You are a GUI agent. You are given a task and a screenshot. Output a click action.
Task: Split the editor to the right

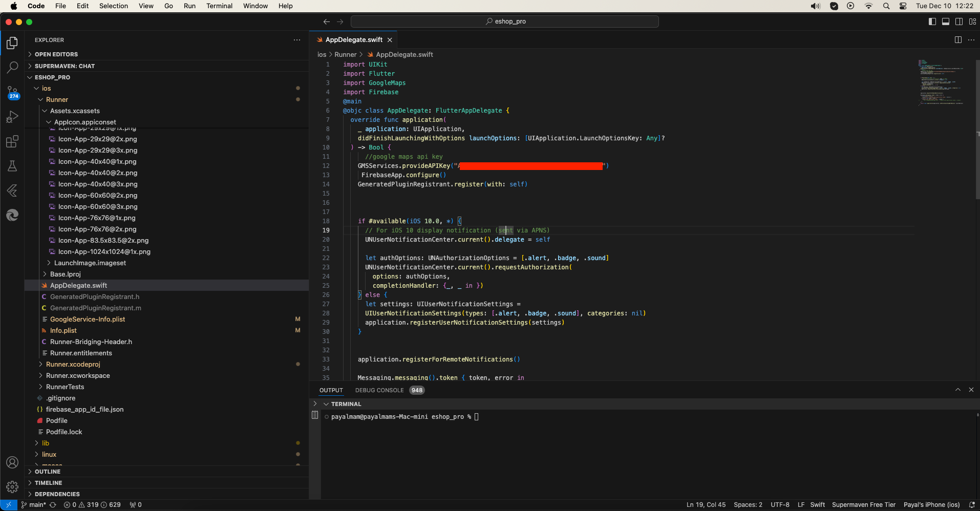click(958, 40)
